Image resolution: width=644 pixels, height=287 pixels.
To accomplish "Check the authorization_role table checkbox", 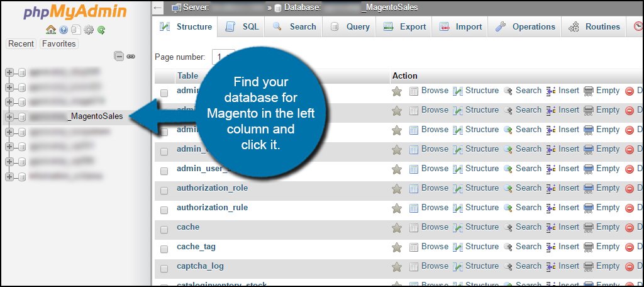I will tap(164, 190).
